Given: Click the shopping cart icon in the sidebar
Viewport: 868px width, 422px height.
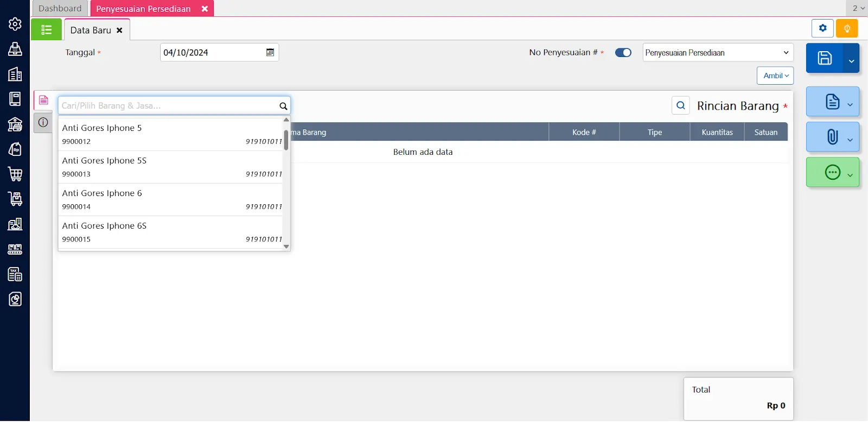Looking at the screenshot, I should pos(15,174).
